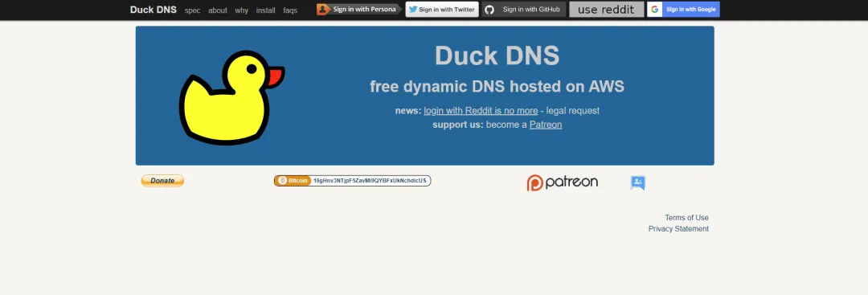868x295 pixels.
Task: Open the about page
Action: tap(218, 10)
